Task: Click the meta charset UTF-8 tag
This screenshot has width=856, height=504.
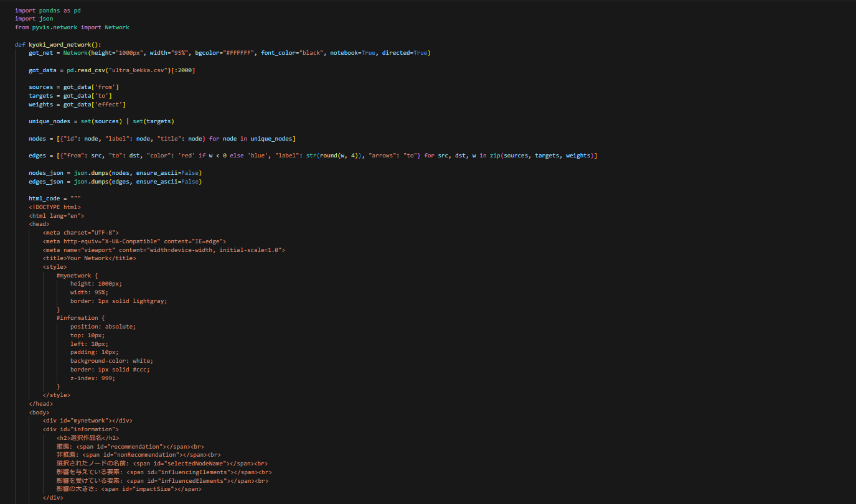Action: 81,232
